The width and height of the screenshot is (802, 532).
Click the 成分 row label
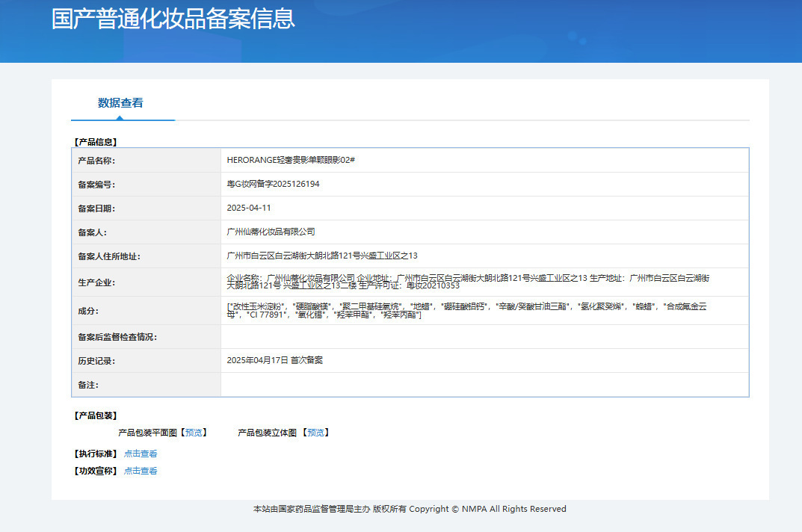point(88,311)
